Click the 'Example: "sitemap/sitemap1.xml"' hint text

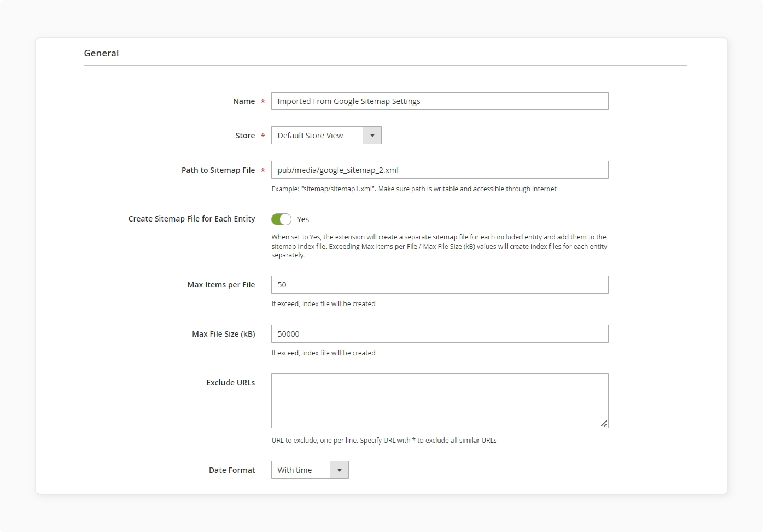tap(414, 189)
